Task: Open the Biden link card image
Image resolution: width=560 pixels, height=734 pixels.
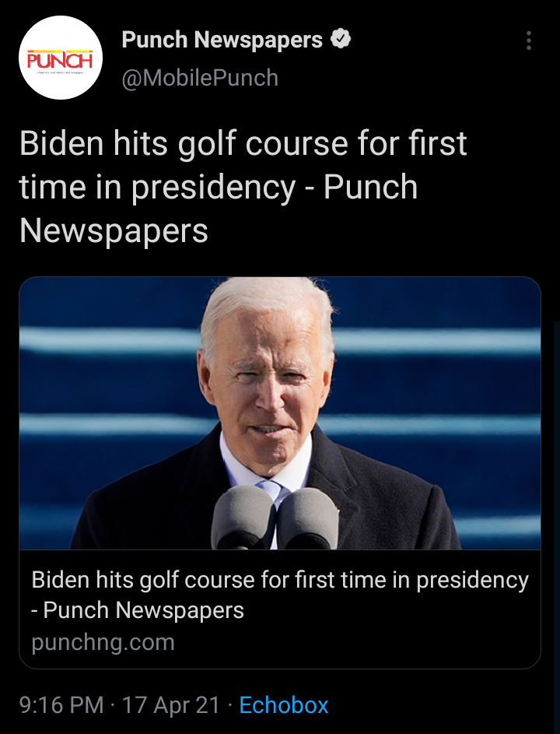Action: click(280, 413)
